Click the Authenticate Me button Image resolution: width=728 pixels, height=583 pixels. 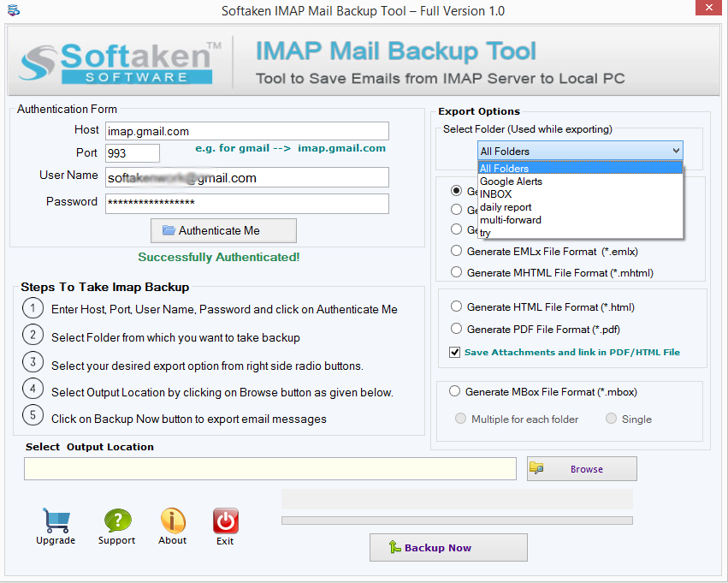(223, 230)
